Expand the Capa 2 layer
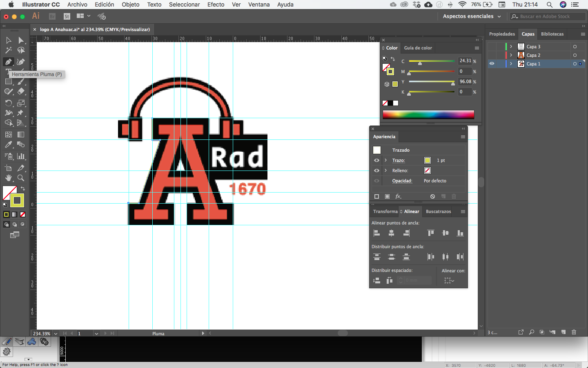 [x=511, y=55]
